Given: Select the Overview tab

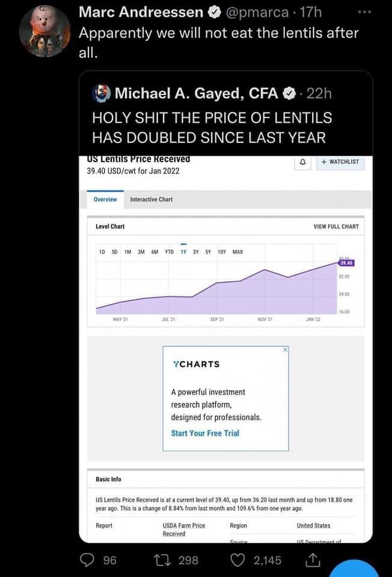Looking at the screenshot, I should [x=105, y=200].
